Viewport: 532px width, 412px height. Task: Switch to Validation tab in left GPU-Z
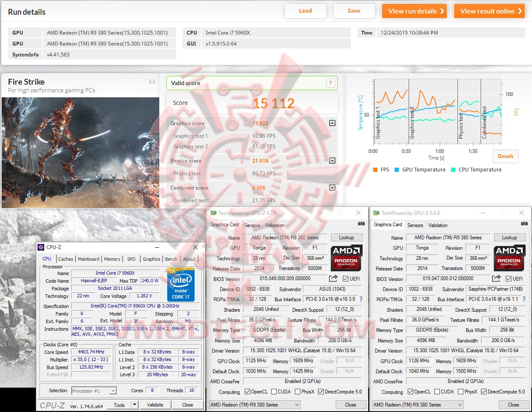point(275,225)
